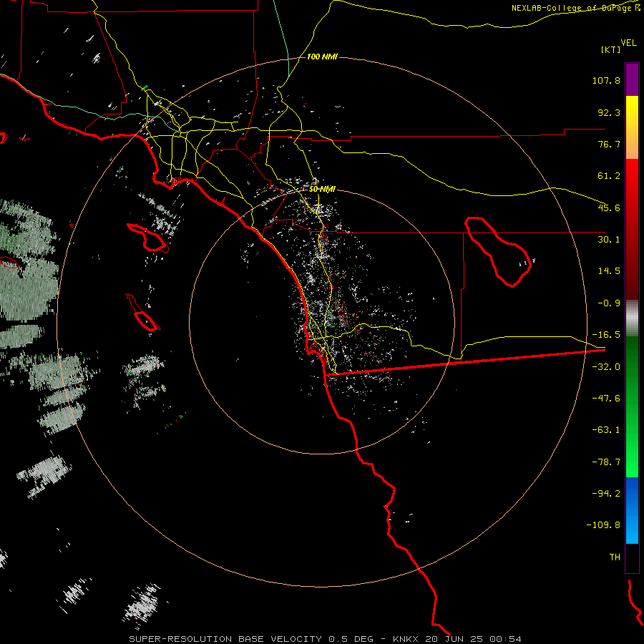Viewport: 644px width, 644px height.
Task: Select the -109.8 scale value
Action: click(603, 525)
